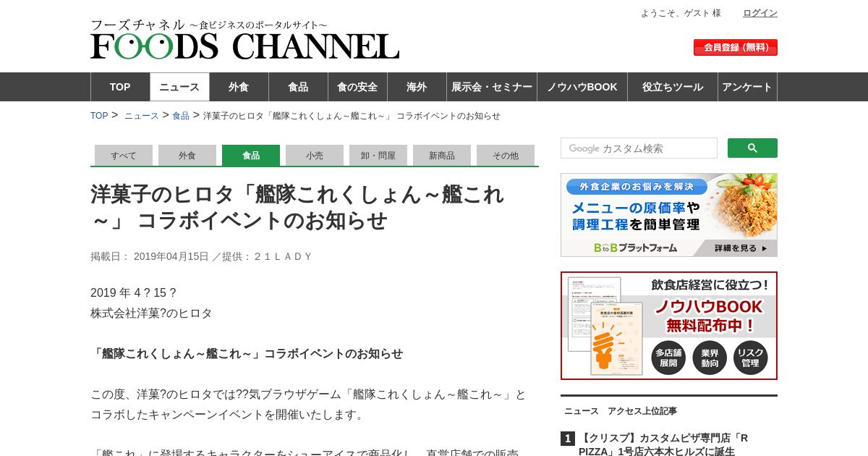This screenshot has width=868, height=456.
Task: Open the ranked 【クリスプ】カスタムピザ専門店 article link
Action: point(663,444)
